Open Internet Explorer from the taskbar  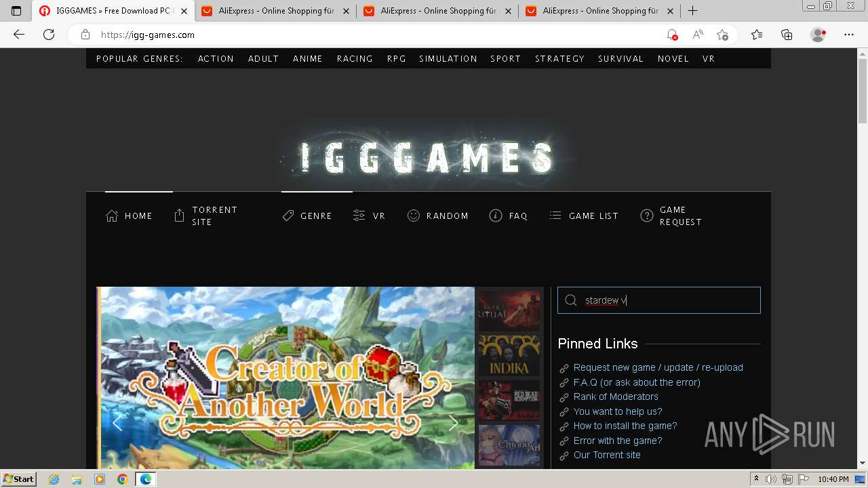tap(54, 479)
